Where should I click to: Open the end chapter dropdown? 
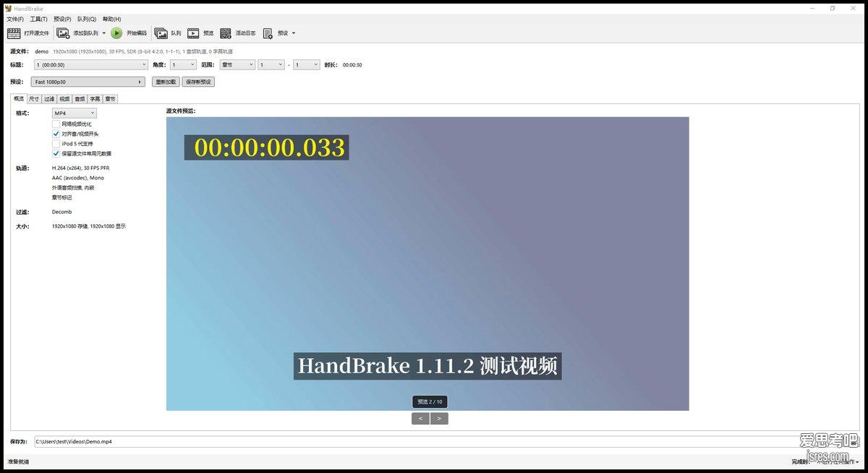coord(306,65)
